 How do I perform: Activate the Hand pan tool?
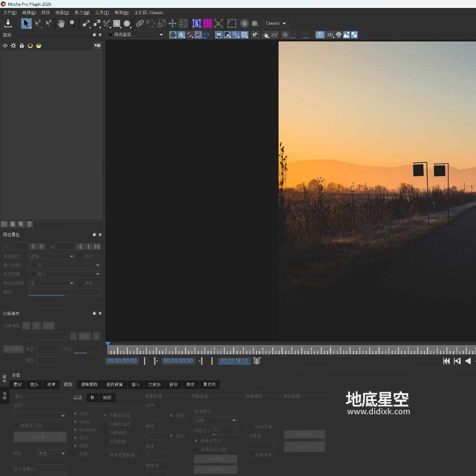(61, 23)
